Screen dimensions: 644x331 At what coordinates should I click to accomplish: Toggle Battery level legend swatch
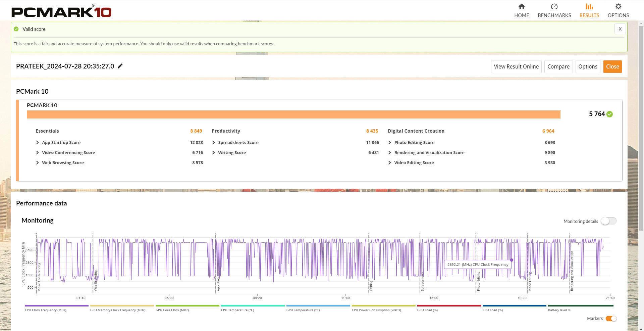581,306
